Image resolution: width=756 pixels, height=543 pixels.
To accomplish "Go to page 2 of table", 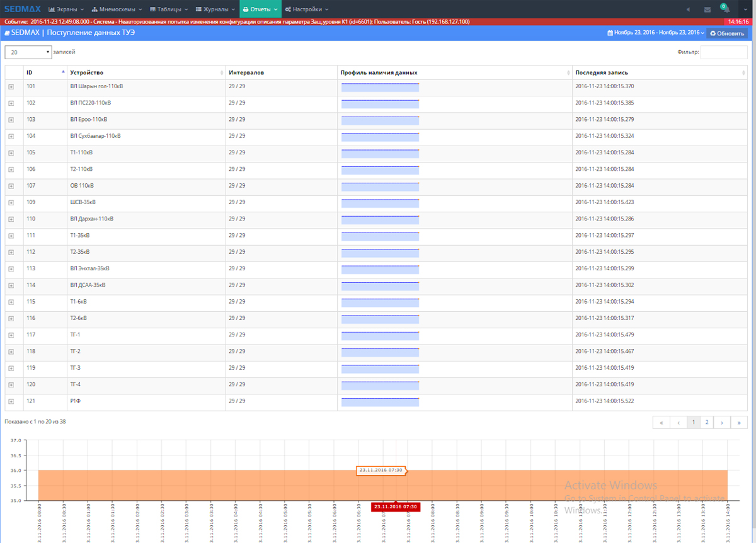I will (707, 423).
